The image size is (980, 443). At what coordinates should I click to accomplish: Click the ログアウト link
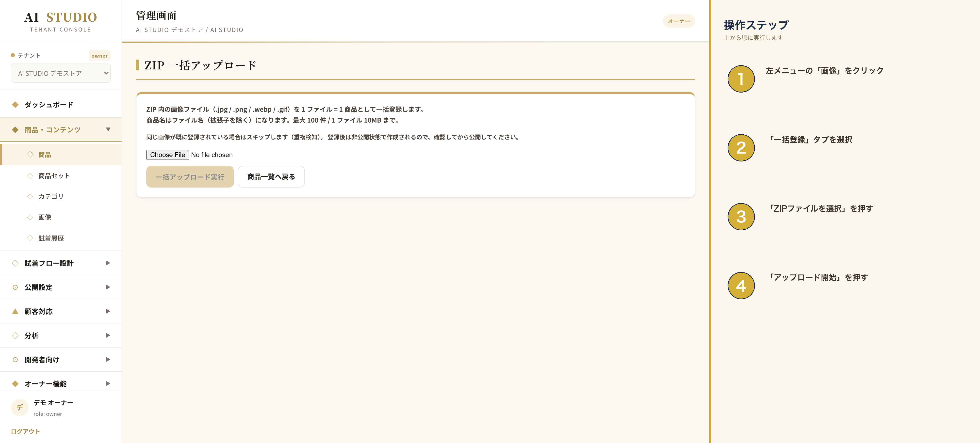click(25, 431)
